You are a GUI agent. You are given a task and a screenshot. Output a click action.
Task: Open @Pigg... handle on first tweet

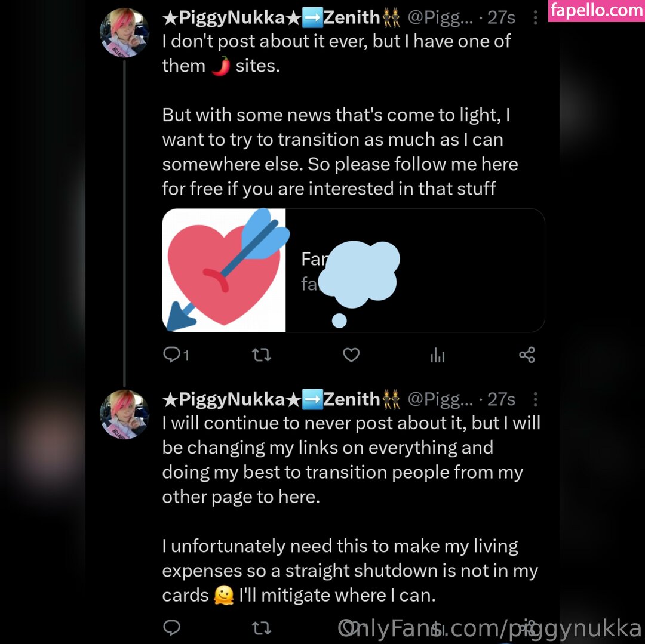tap(440, 18)
